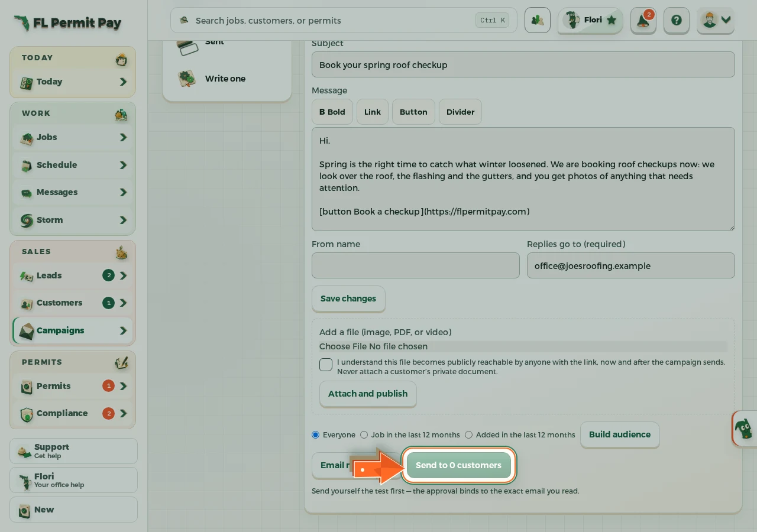The image size is (757, 532).
Task: Select Job in the last 12 months
Action: point(364,435)
